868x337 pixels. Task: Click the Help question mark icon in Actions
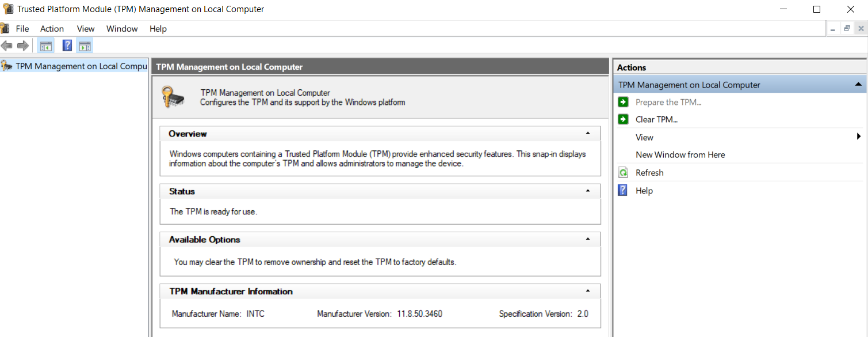[623, 190]
